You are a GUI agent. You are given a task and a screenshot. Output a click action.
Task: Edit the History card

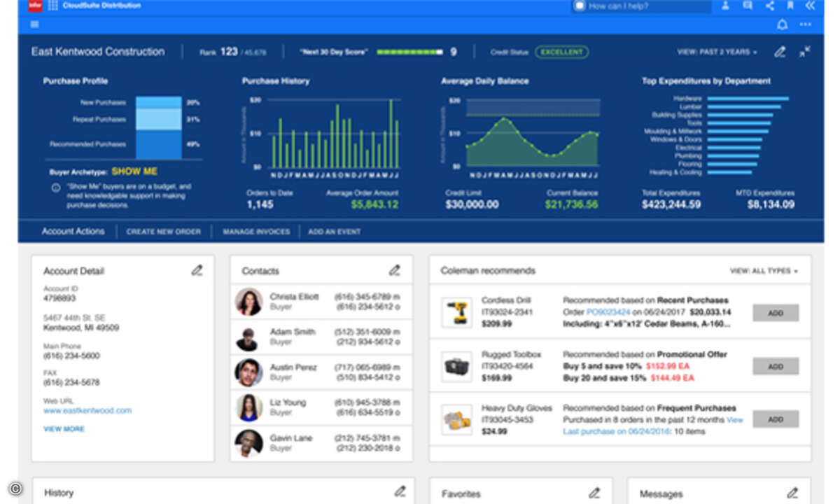tap(400, 493)
